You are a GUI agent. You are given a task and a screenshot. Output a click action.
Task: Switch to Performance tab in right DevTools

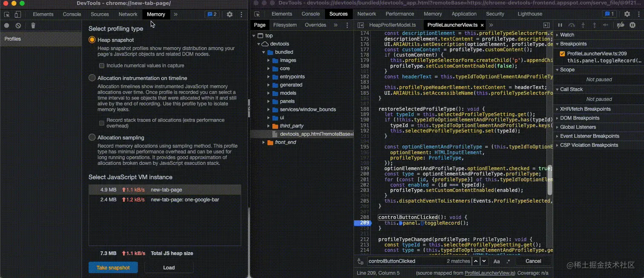point(400,14)
